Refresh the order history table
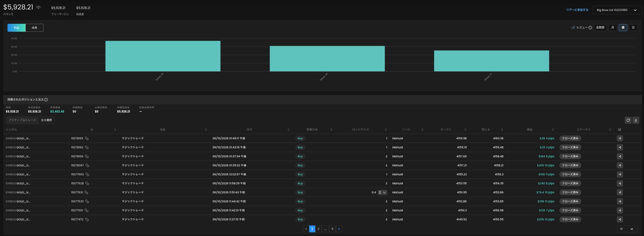The image size is (644, 236). pos(628,120)
